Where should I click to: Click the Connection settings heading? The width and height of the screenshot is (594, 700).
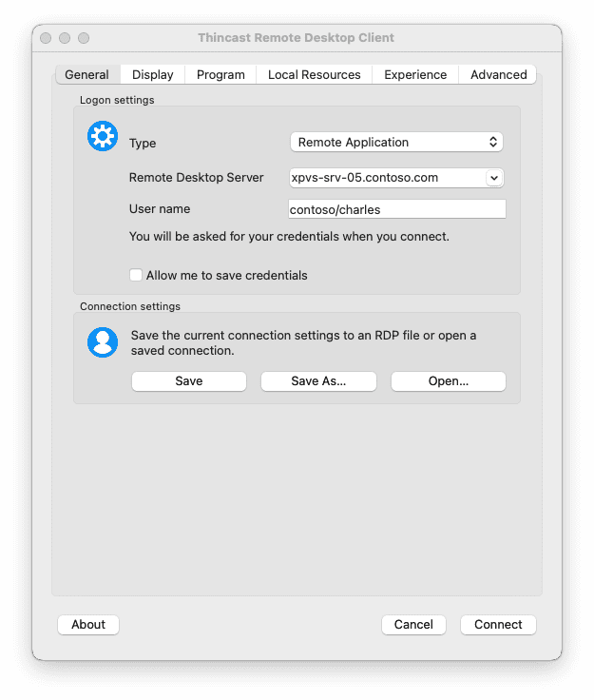tap(130, 306)
